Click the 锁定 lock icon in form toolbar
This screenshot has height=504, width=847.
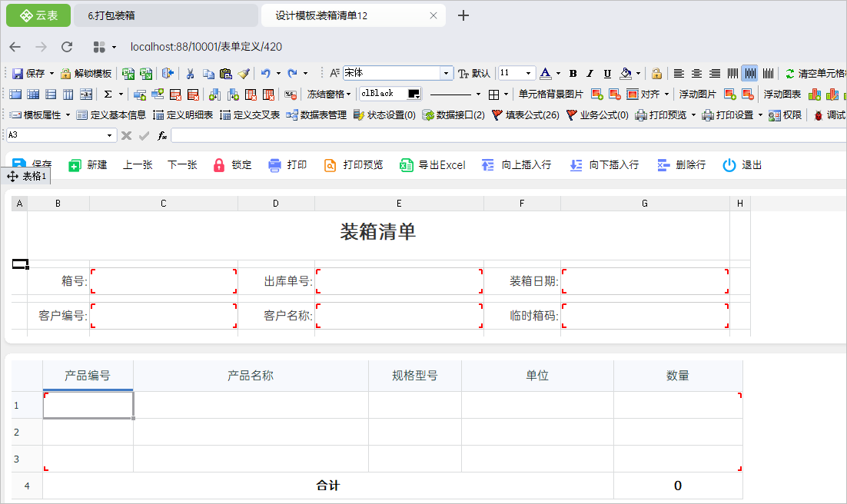pyautogui.click(x=219, y=165)
